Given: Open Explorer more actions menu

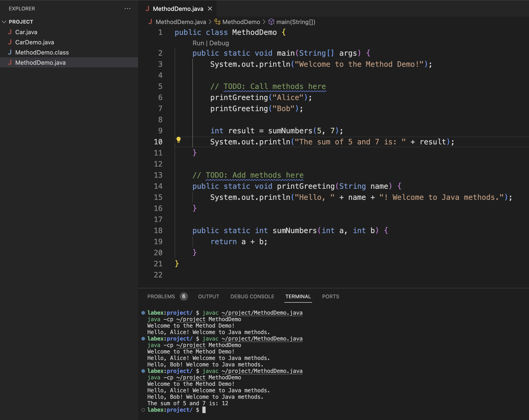Looking at the screenshot, I should coord(127,9).
